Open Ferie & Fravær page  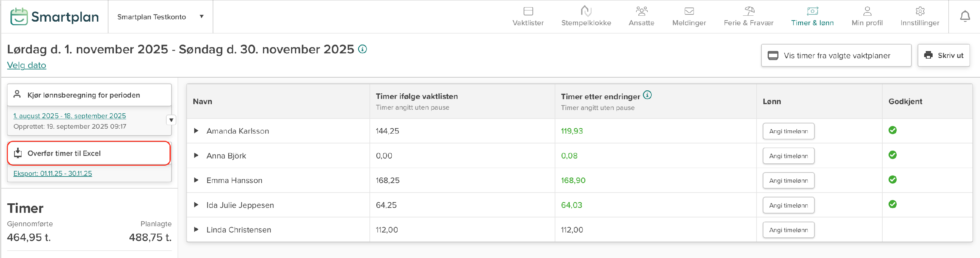(x=748, y=17)
